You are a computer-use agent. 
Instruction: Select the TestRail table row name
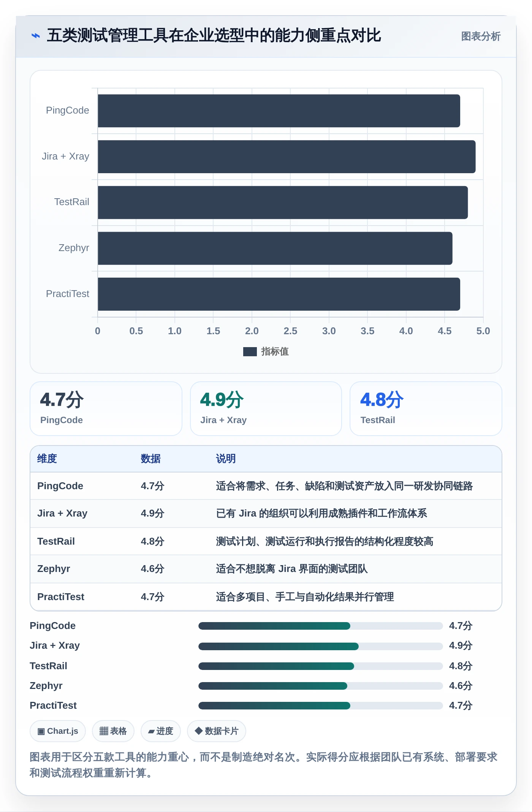coord(56,542)
